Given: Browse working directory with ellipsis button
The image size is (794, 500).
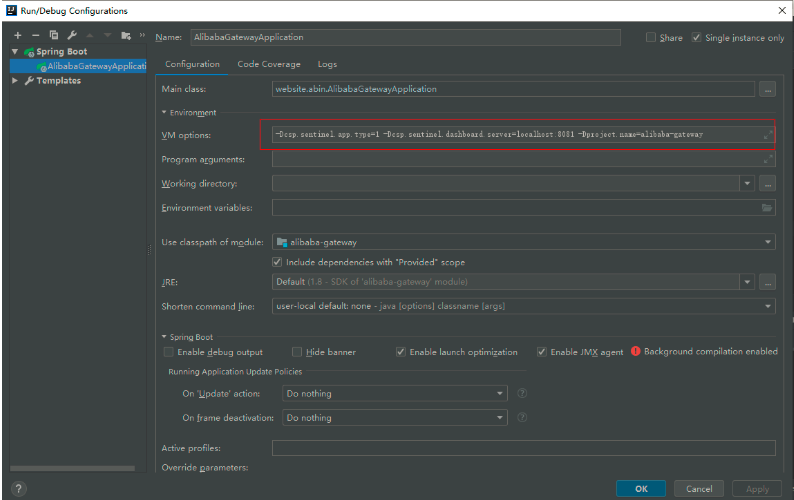Looking at the screenshot, I should point(768,183).
